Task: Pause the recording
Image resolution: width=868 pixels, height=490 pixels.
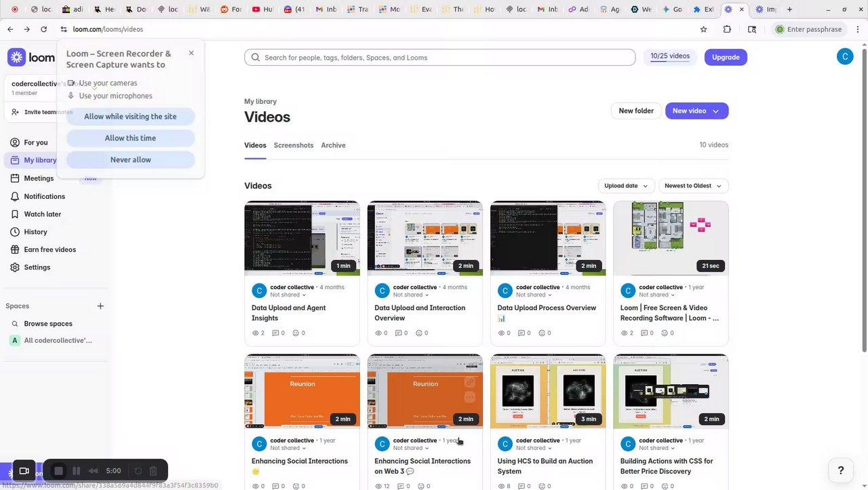Action: click(x=77, y=471)
